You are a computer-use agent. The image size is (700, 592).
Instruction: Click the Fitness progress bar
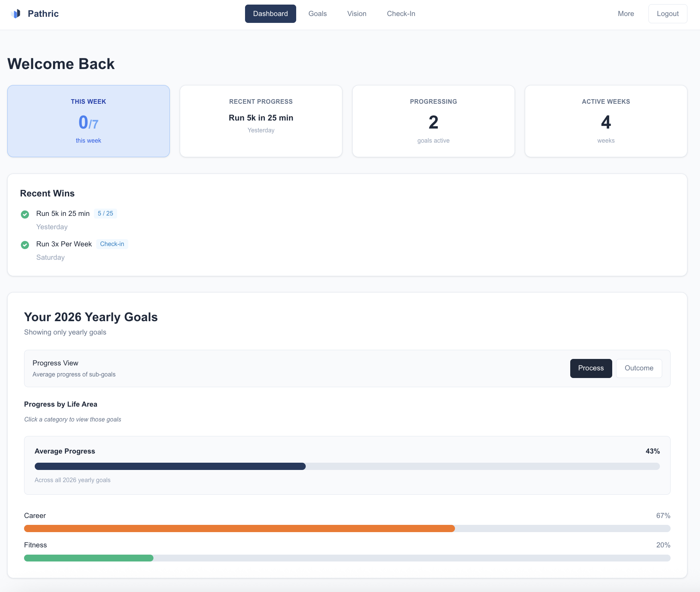coord(347,558)
